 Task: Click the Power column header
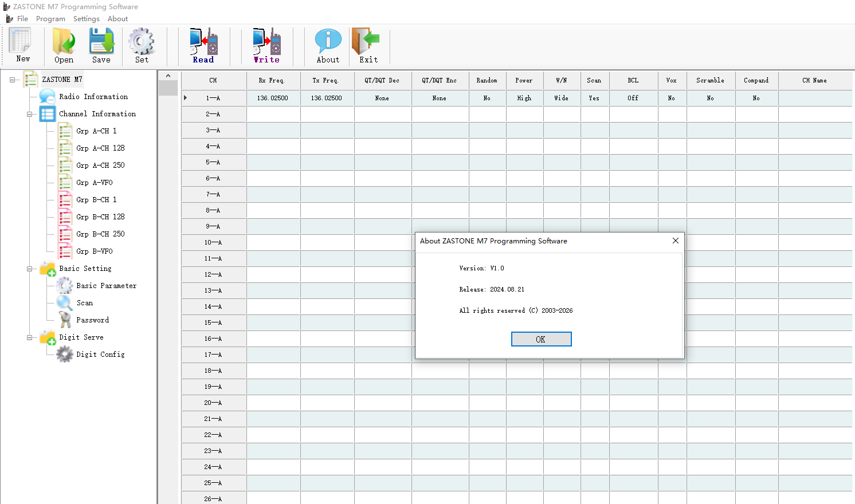tap(525, 81)
